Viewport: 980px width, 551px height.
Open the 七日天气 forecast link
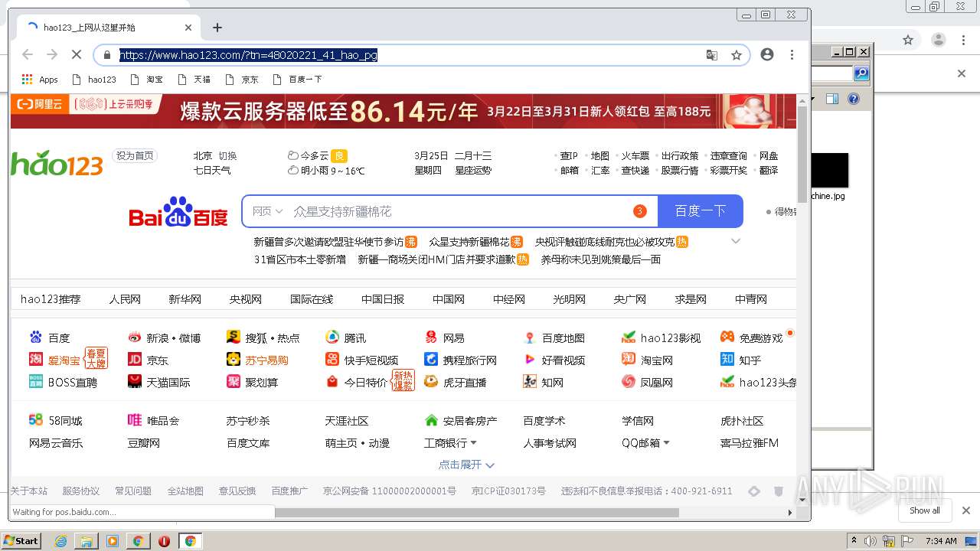(x=212, y=170)
